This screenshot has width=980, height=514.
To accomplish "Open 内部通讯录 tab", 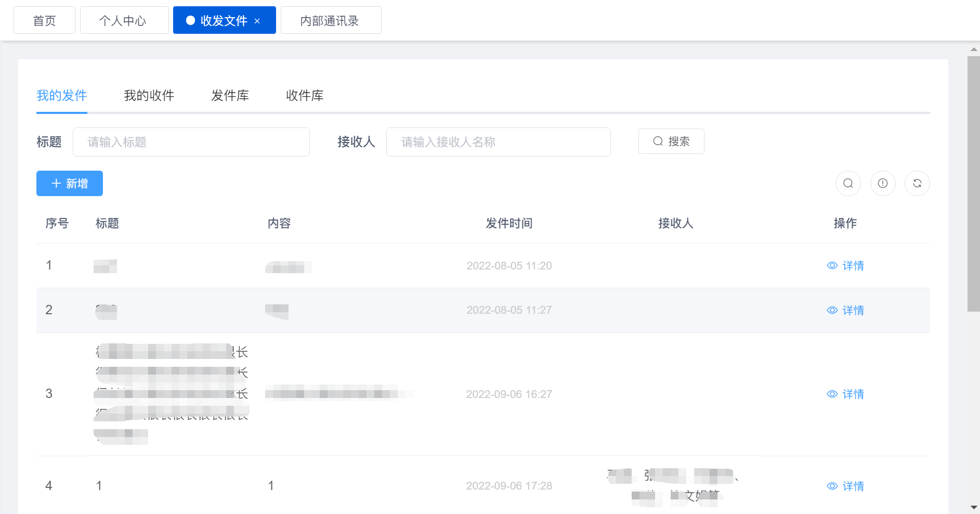I will click(331, 20).
